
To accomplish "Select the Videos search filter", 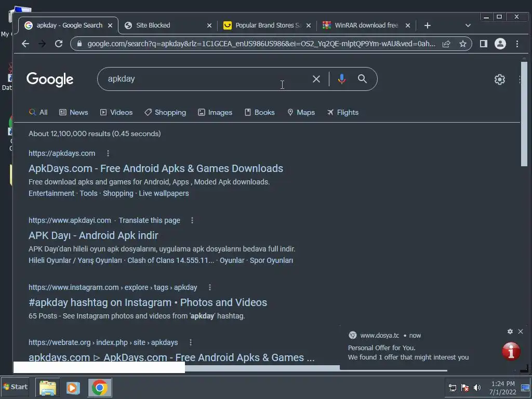I will tap(116, 112).
